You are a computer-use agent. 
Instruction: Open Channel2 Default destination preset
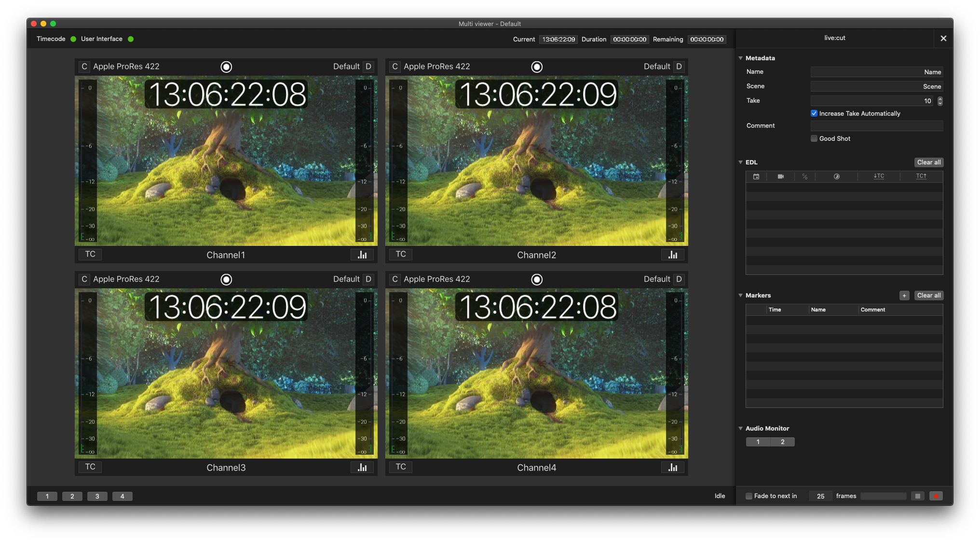click(657, 67)
